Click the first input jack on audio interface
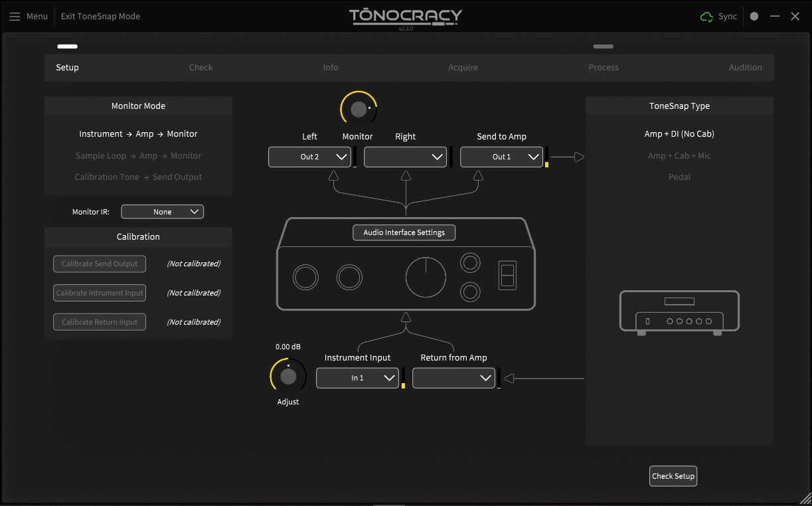 (305, 277)
